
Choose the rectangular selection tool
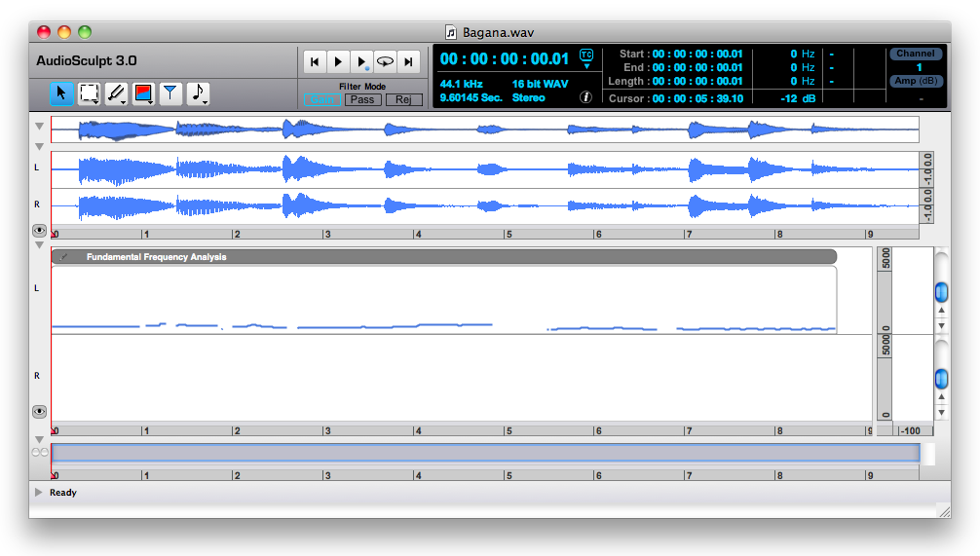pos(89,93)
